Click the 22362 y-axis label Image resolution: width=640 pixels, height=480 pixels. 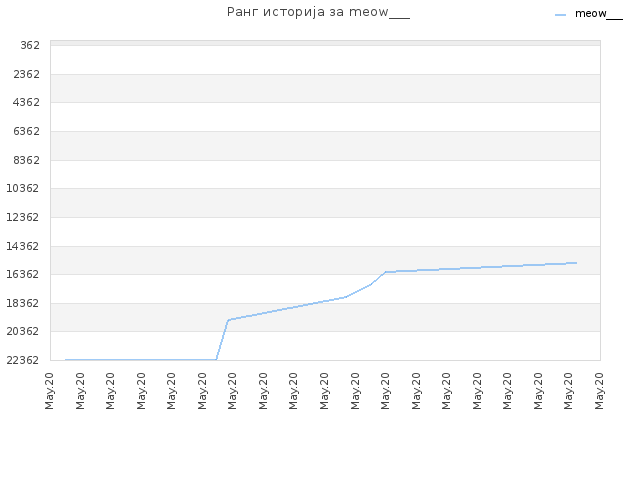pos(23,360)
